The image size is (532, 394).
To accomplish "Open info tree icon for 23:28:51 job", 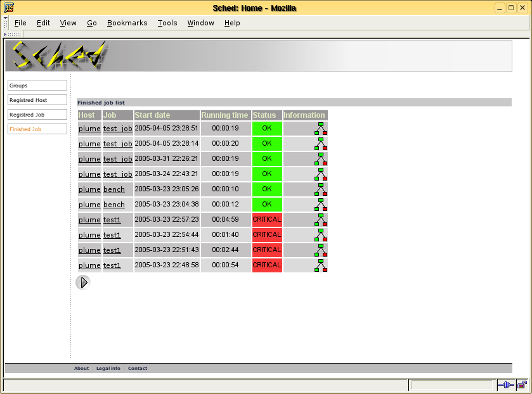I will [321, 128].
